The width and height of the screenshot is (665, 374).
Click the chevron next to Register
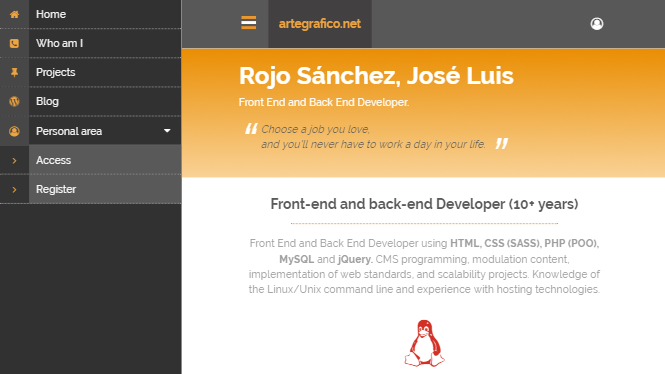pos(14,190)
